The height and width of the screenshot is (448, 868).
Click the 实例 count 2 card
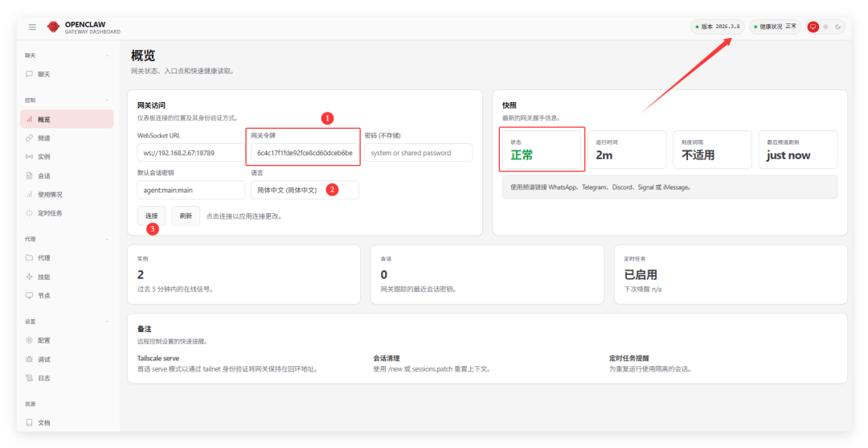(244, 274)
